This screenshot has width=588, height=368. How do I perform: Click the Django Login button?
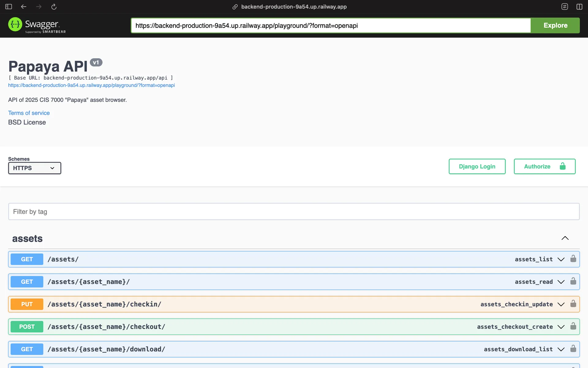(477, 167)
